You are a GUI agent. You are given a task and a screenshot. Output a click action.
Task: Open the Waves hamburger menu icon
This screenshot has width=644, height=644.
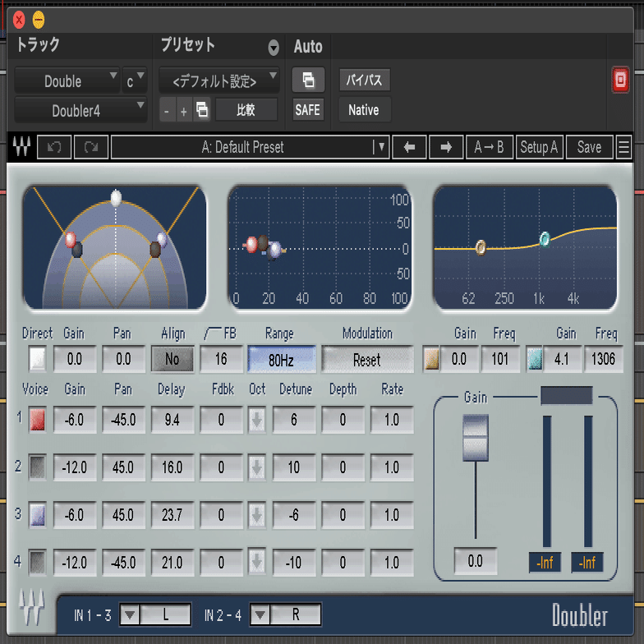click(623, 146)
